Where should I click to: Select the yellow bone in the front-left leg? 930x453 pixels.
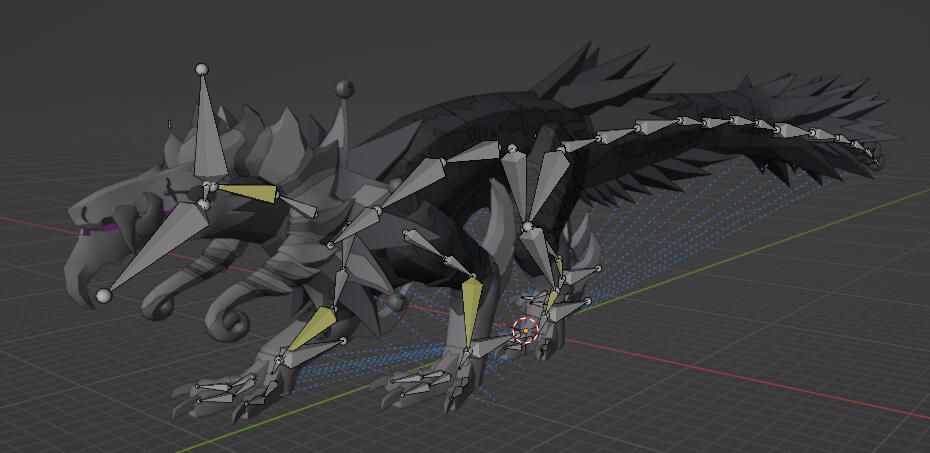coord(312,329)
